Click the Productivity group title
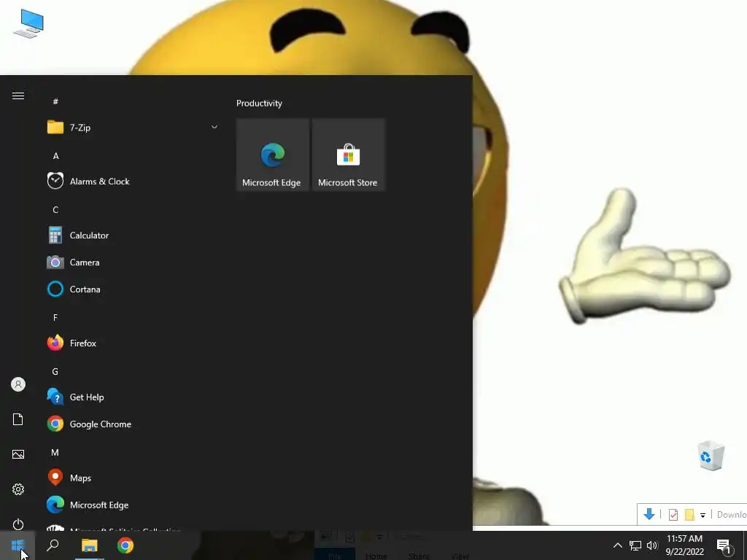 click(x=259, y=104)
